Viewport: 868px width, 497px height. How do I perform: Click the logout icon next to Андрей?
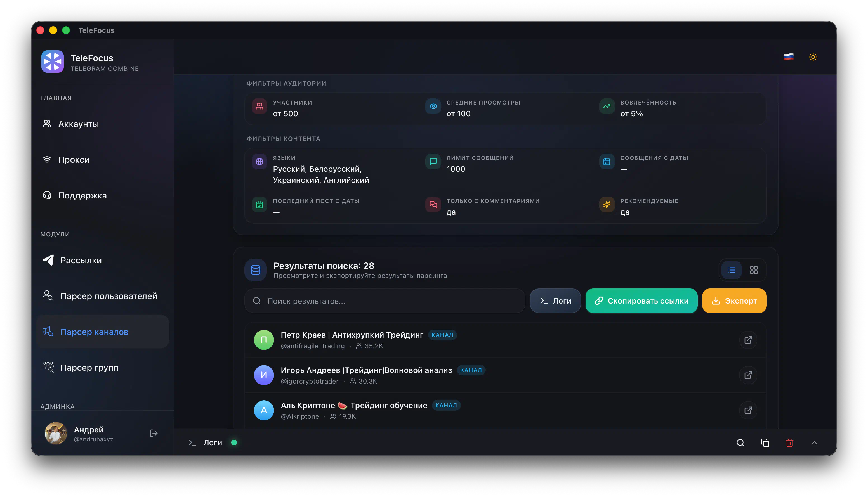coord(154,434)
